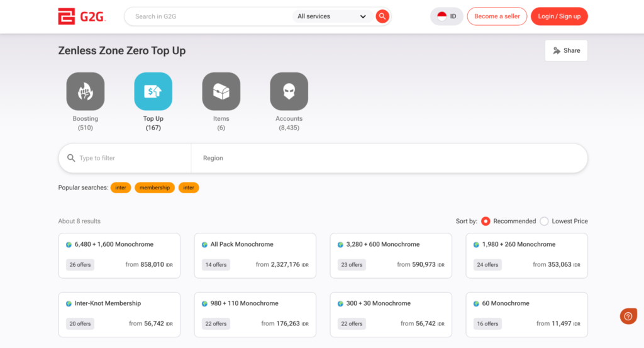This screenshot has height=348, width=644.
Task: Select the Recommended sort option
Action: click(x=486, y=222)
